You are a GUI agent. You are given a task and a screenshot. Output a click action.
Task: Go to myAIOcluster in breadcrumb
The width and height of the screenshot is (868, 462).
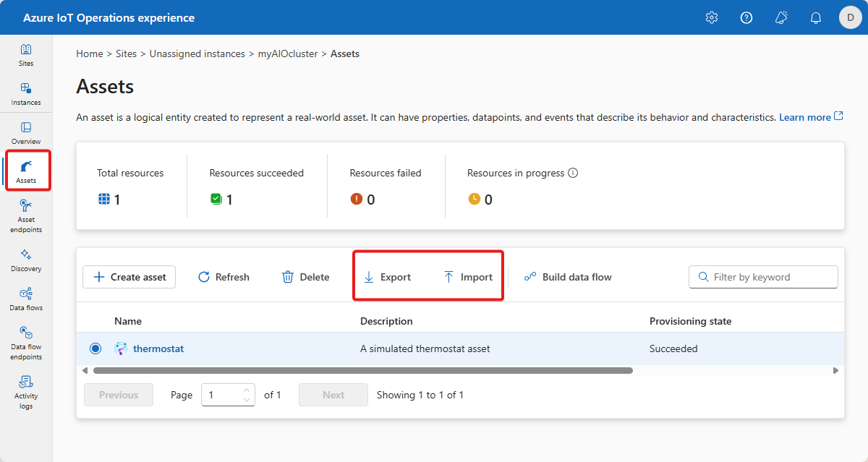[x=288, y=54]
